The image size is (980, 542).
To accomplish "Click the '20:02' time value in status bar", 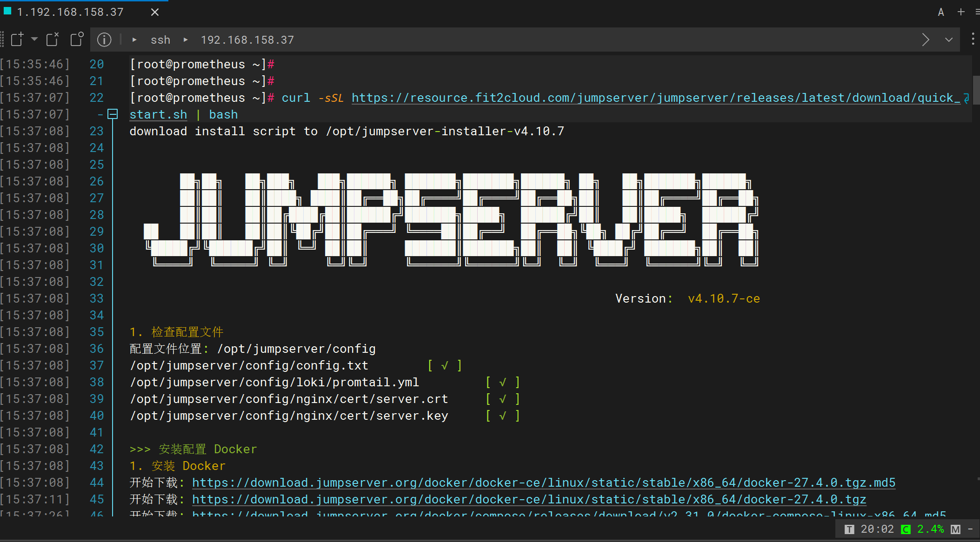I will tap(877, 529).
